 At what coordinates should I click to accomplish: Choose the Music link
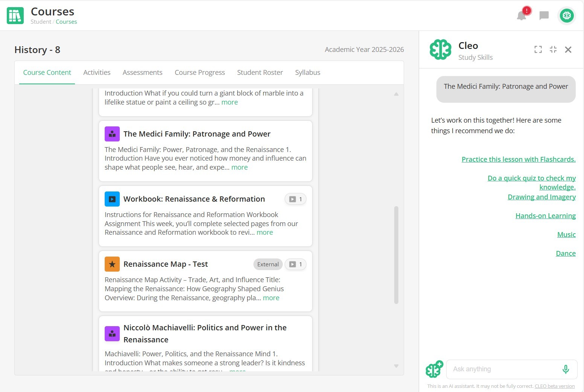tap(566, 235)
